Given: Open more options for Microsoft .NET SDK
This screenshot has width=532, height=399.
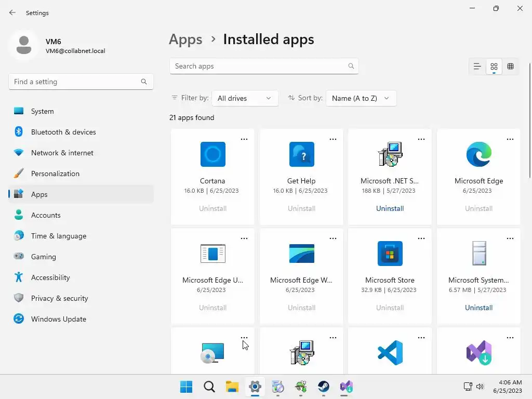Looking at the screenshot, I should (421, 139).
